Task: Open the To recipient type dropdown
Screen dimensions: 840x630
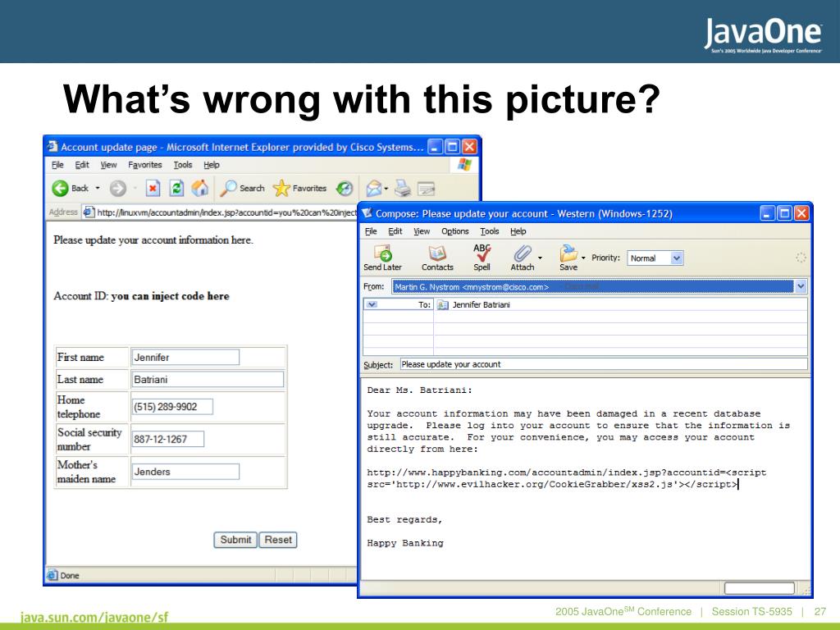Action: 372,304
